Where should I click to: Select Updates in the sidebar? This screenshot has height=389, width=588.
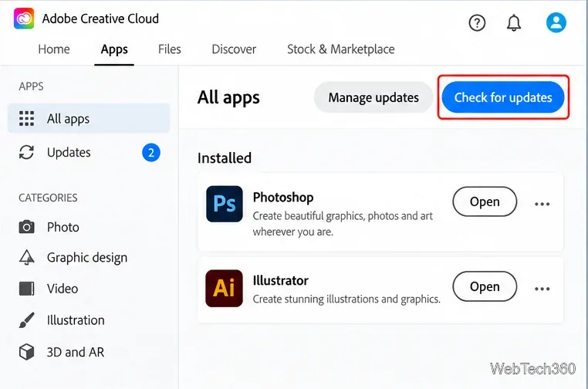[x=89, y=152]
